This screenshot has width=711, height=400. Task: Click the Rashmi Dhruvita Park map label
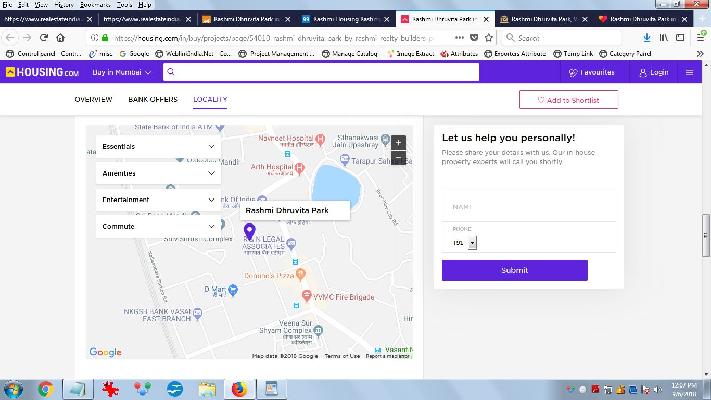click(295, 210)
